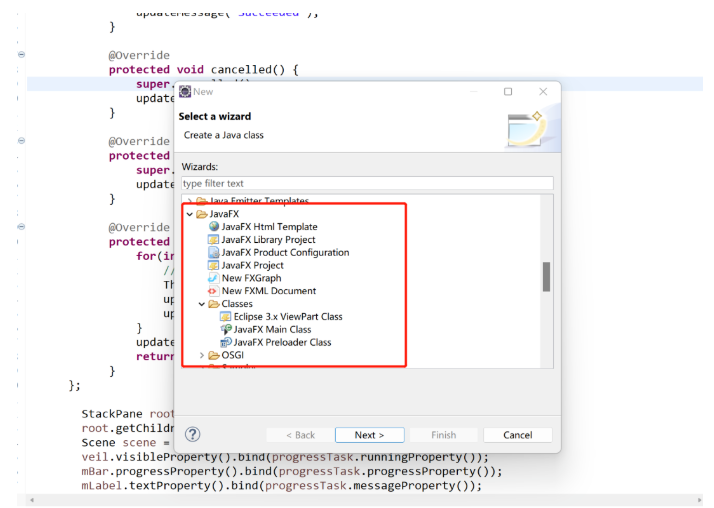
Task: Select the OSGI category label
Action: 232,355
